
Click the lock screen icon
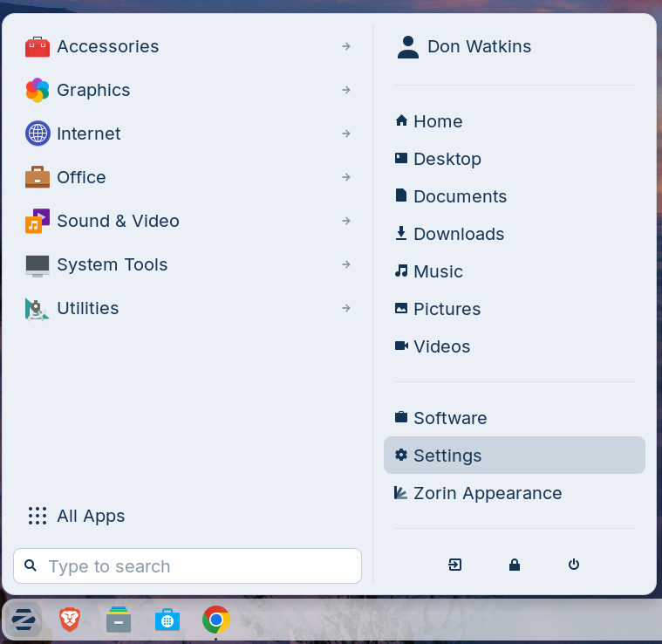coord(515,565)
